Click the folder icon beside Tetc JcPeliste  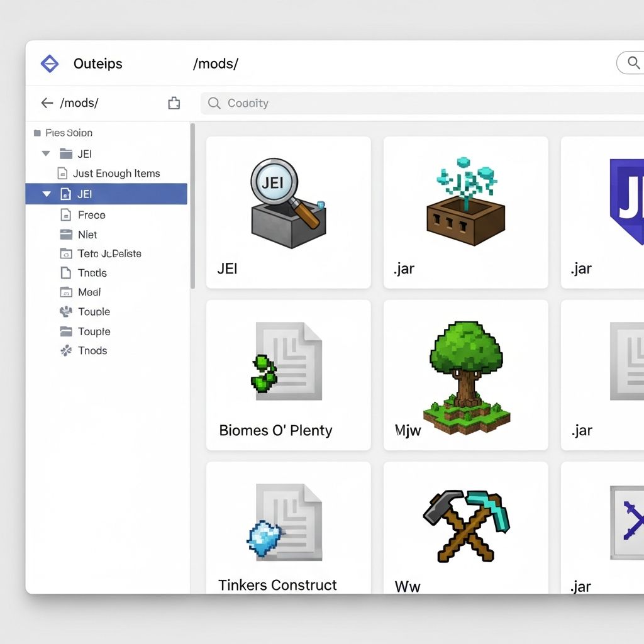pos(66,253)
